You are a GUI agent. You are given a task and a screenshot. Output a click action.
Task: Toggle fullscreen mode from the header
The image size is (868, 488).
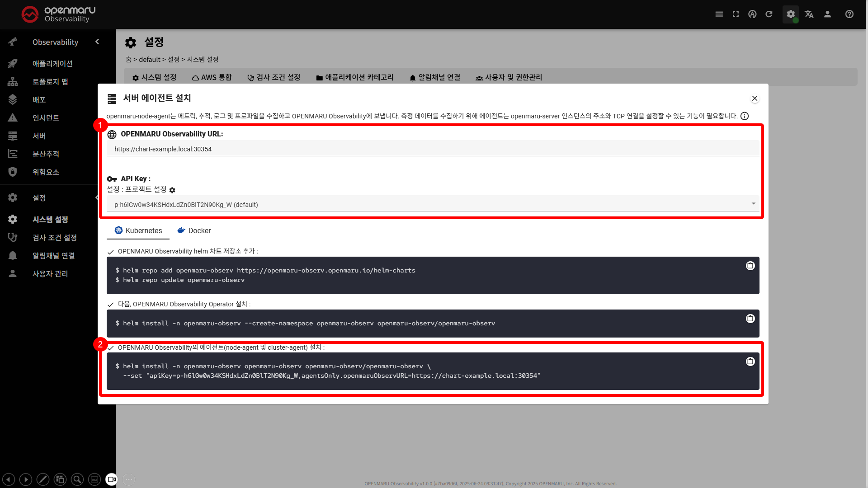736,14
